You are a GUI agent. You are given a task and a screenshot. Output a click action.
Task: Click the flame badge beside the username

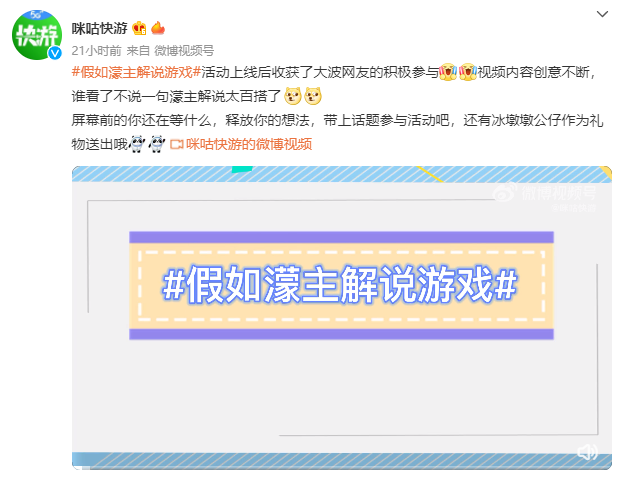(158, 28)
